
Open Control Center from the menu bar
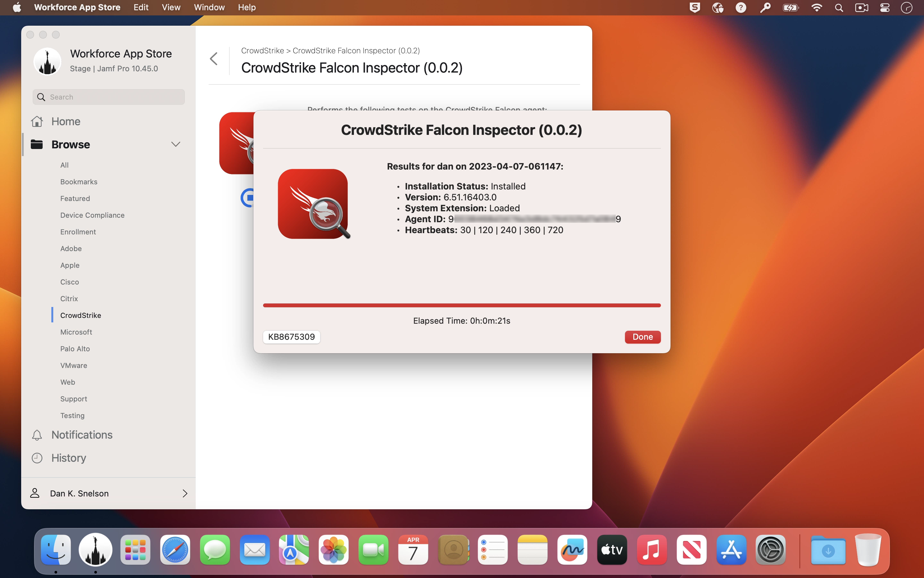coord(885,8)
